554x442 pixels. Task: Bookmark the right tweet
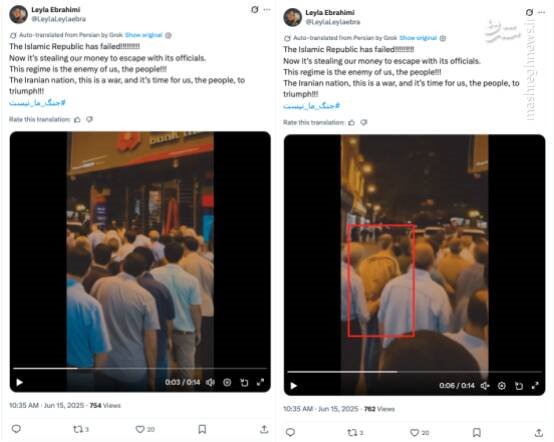(476, 432)
